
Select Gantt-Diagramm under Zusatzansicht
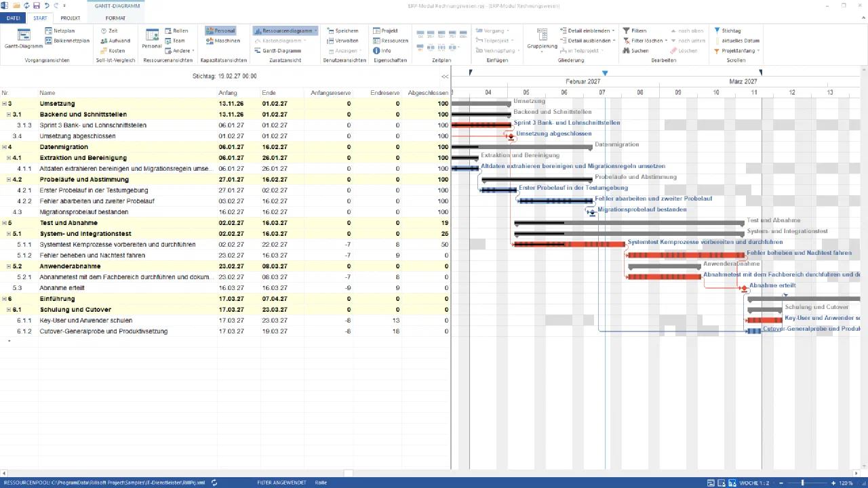(278, 51)
